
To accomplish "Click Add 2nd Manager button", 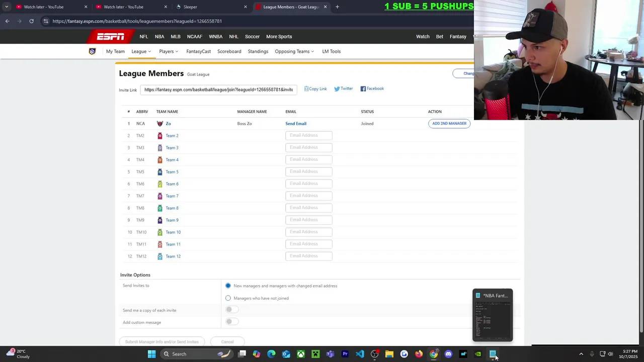I will [x=449, y=124].
